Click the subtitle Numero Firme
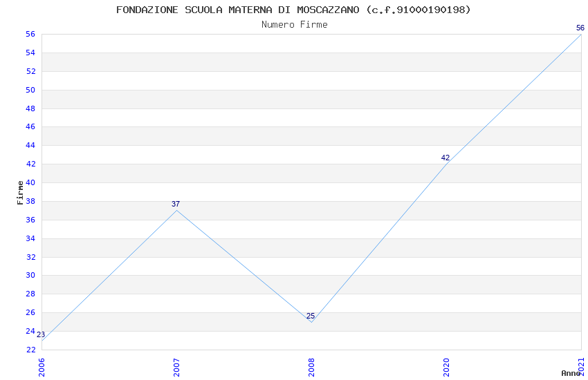588x380 pixels. (295, 25)
